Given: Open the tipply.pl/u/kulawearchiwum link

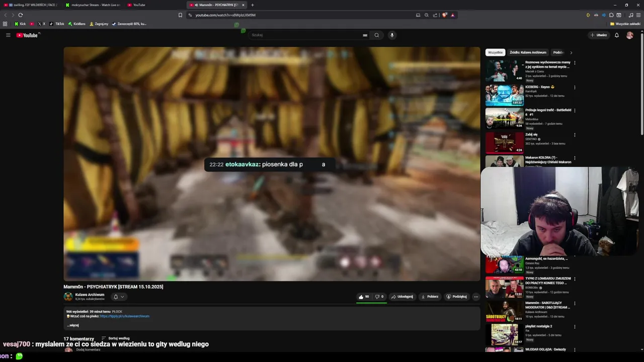Looking at the screenshot, I should click(124, 316).
